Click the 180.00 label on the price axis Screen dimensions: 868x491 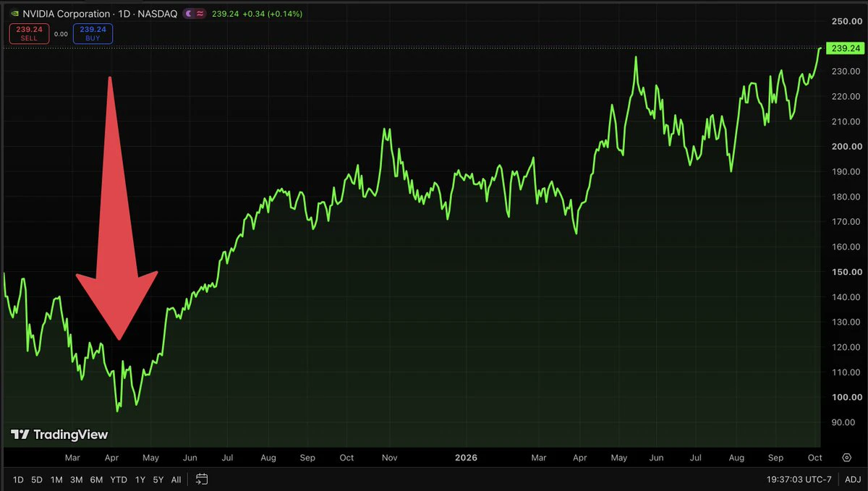(x=846, y=197)
